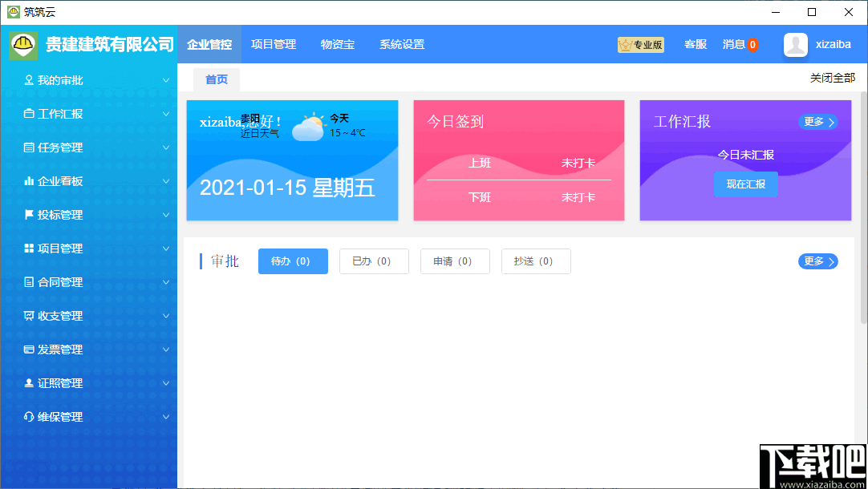Click 更多 on the 工作汇报 card
Viewport: 868px width, 489px height.
[817, 122]
